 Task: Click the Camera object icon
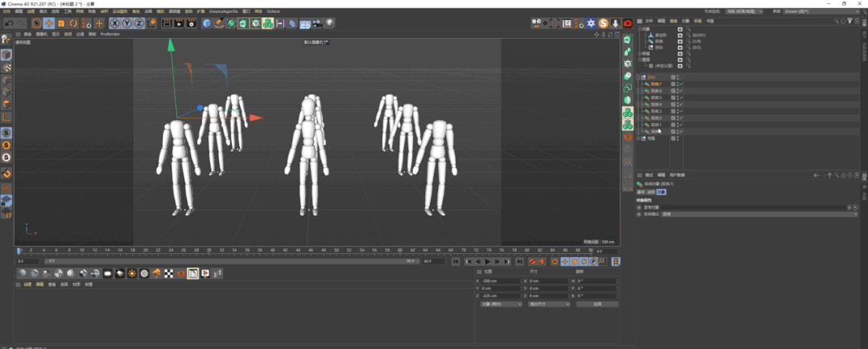316,23
